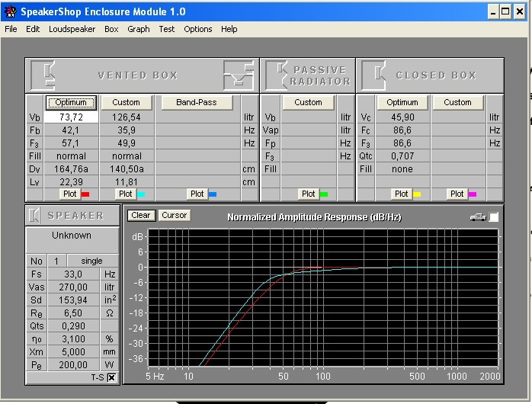Image resolution: width=532 pixels, height=404 pixels.
Task: Open the Box menu
Action: [x=111, y=29]
